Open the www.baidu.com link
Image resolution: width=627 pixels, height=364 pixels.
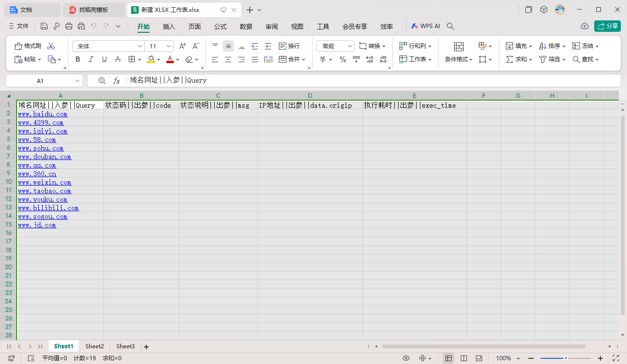click(x=43, y=114)
